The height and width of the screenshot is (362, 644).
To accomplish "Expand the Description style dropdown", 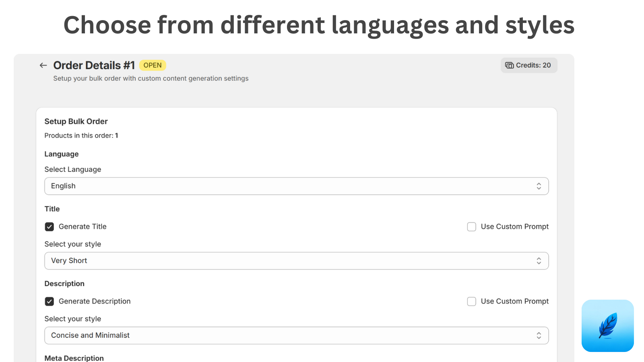I will click(296, 335).
